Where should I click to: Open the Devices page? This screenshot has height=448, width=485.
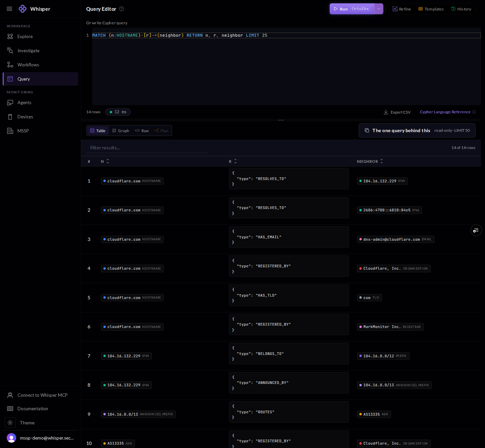[x=40, y=117]
